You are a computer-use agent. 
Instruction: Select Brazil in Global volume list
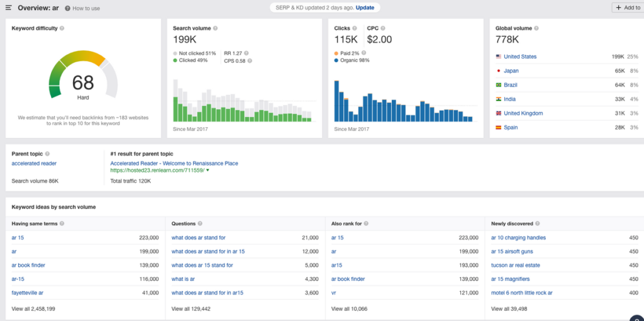click(511, 85)
